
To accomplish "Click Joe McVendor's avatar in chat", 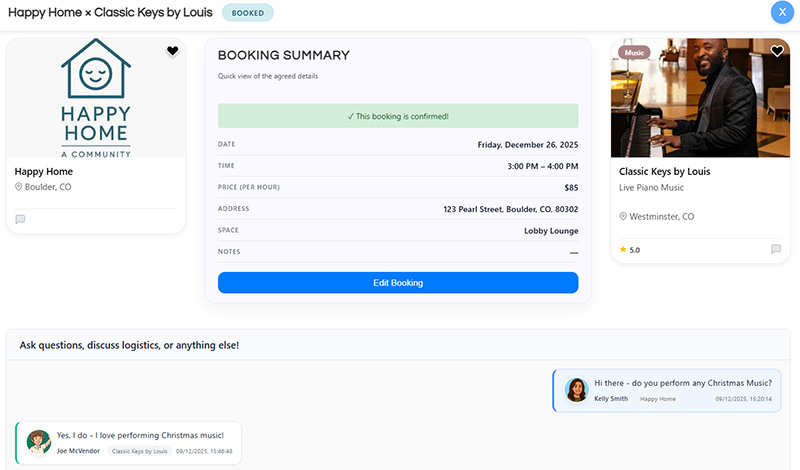I will tap(39, 442).
